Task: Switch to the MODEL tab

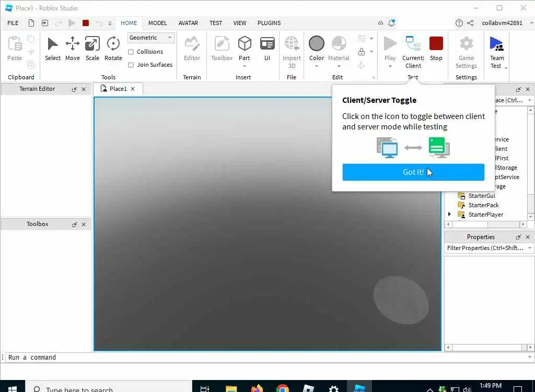Action: point(157,23)
